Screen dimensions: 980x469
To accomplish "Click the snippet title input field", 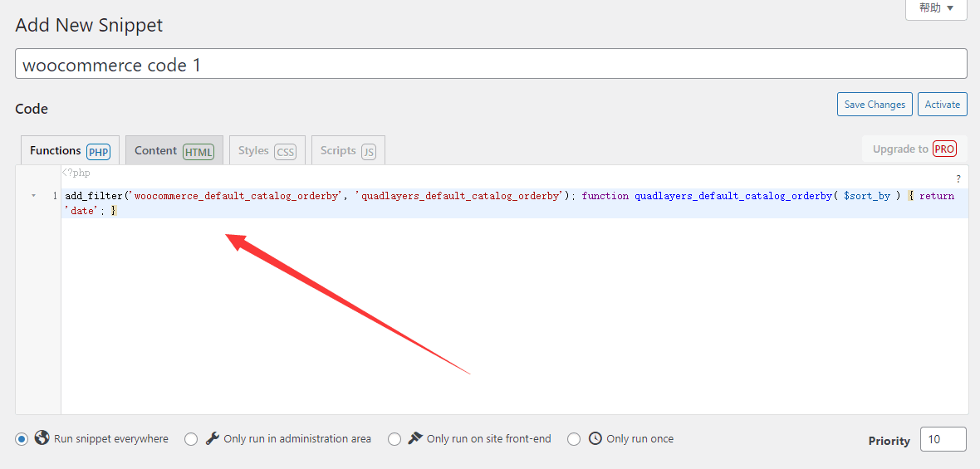I will coord(491,64).
